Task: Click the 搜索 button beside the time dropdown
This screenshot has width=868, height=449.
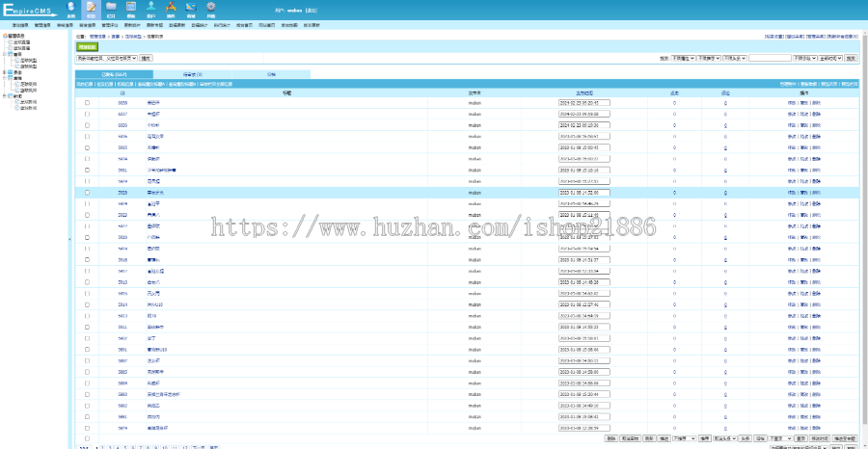Action: coord(851,58)
